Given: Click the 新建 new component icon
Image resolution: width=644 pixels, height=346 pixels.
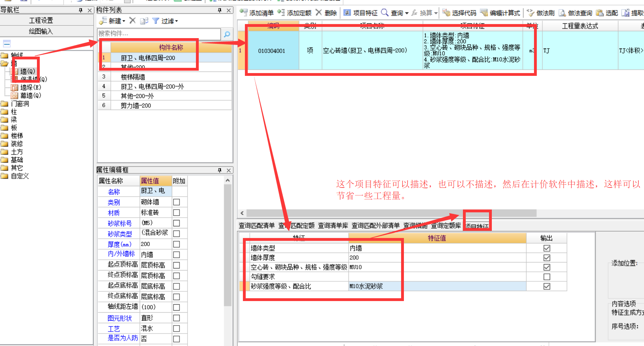Looking at the screenshot, I should point(103,21).
